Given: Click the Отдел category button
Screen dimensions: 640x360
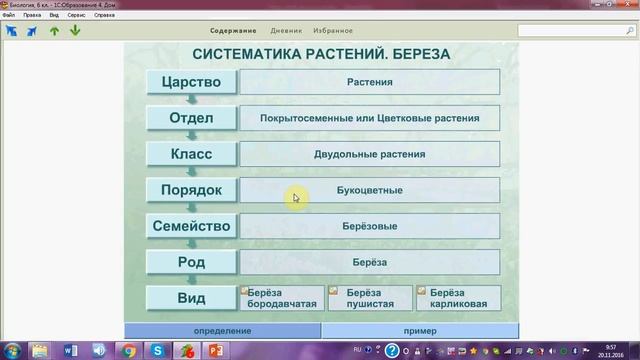Looking at the screenshot, I should click(191, 118).
